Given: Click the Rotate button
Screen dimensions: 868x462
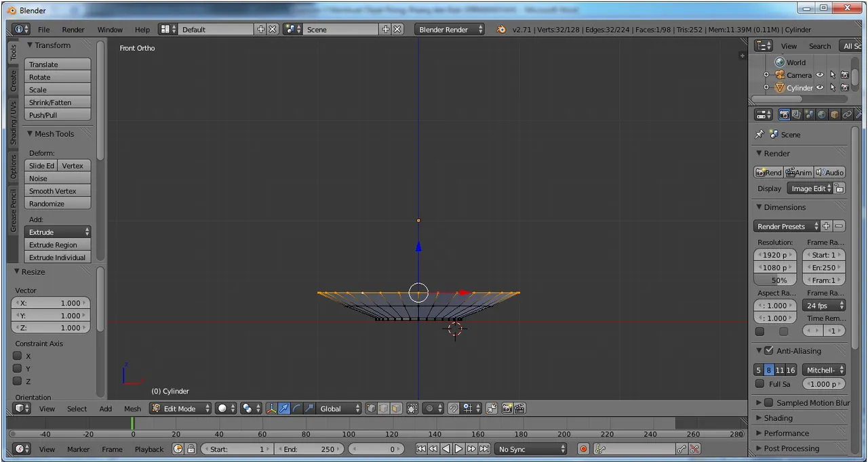Looking at the screenshot, I should pos(58,77).
